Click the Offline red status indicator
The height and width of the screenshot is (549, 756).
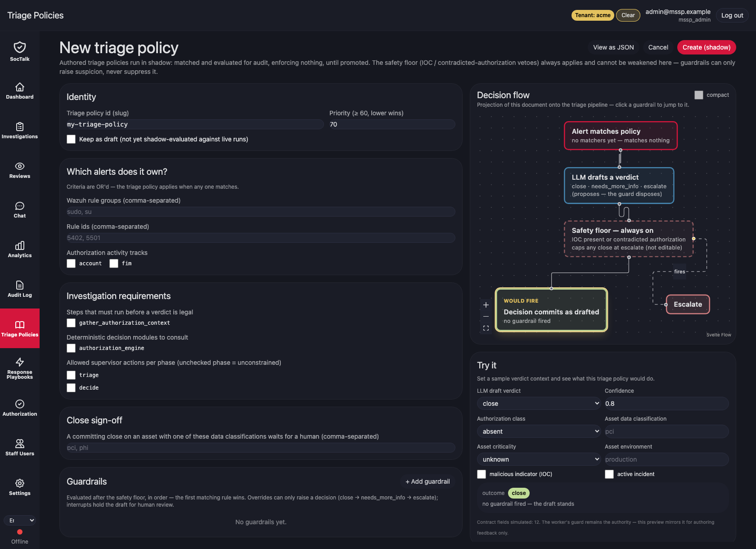point(20,532)
